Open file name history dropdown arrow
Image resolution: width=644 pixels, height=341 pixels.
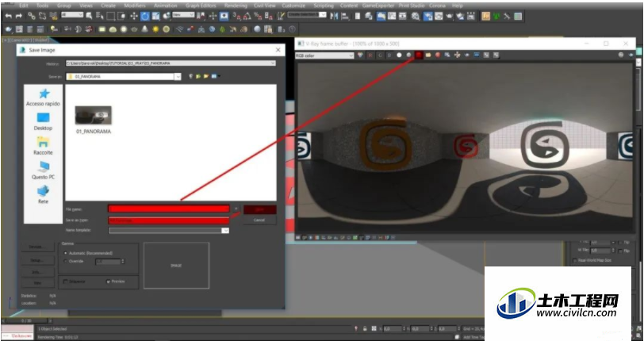236,209
